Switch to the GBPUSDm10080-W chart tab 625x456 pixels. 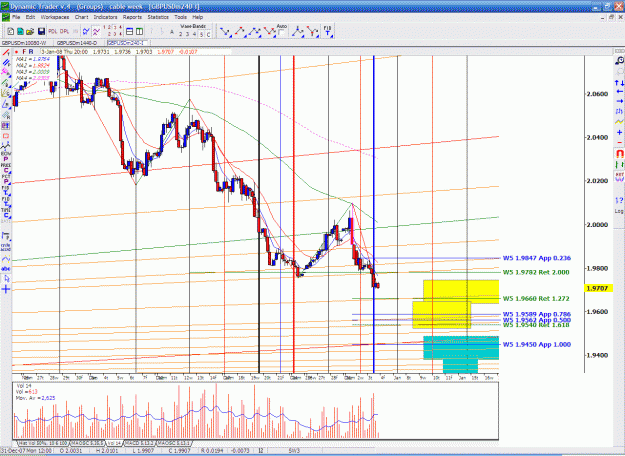click(24, 43)
